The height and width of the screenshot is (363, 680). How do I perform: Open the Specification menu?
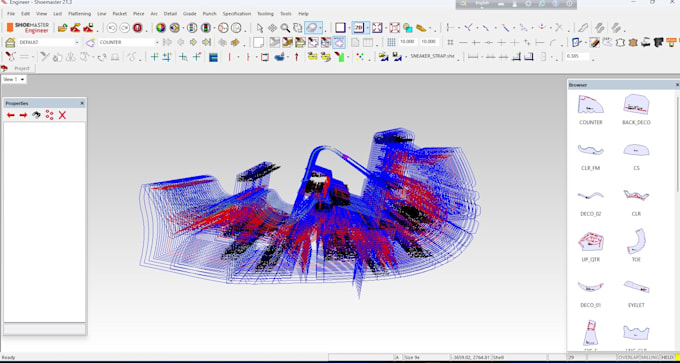pos(237,14)
